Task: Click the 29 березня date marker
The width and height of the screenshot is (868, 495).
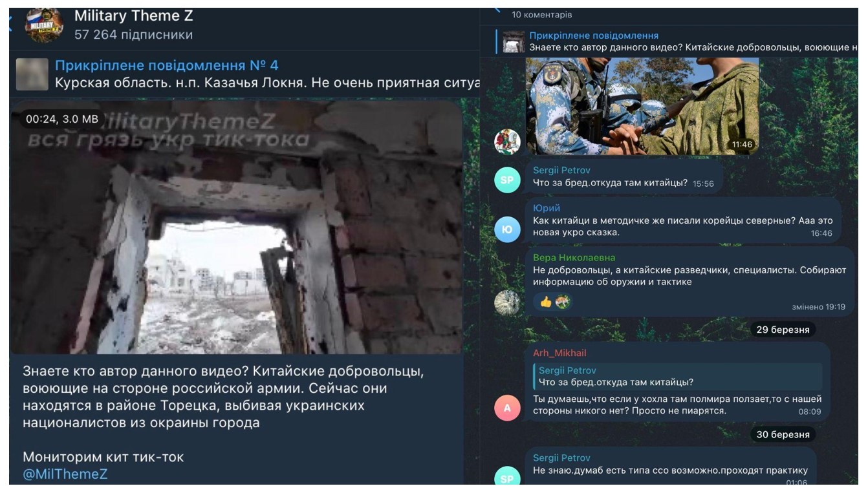Action: tap(783, 330)
